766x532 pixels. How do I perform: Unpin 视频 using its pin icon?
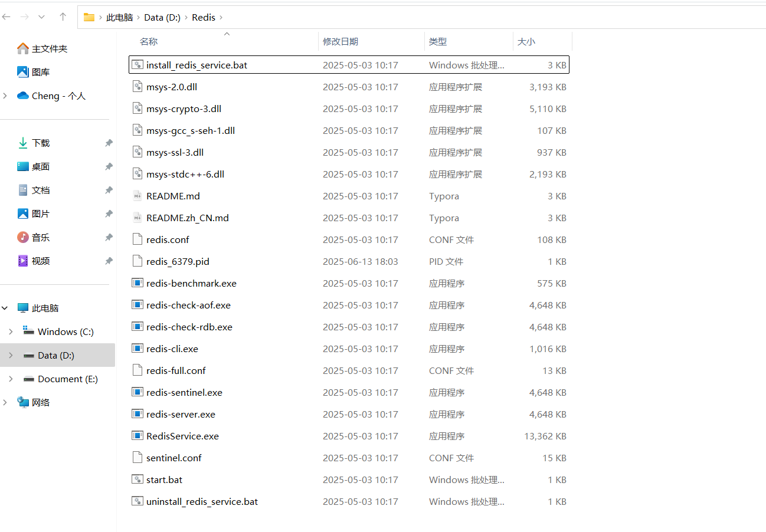point(109,261)
